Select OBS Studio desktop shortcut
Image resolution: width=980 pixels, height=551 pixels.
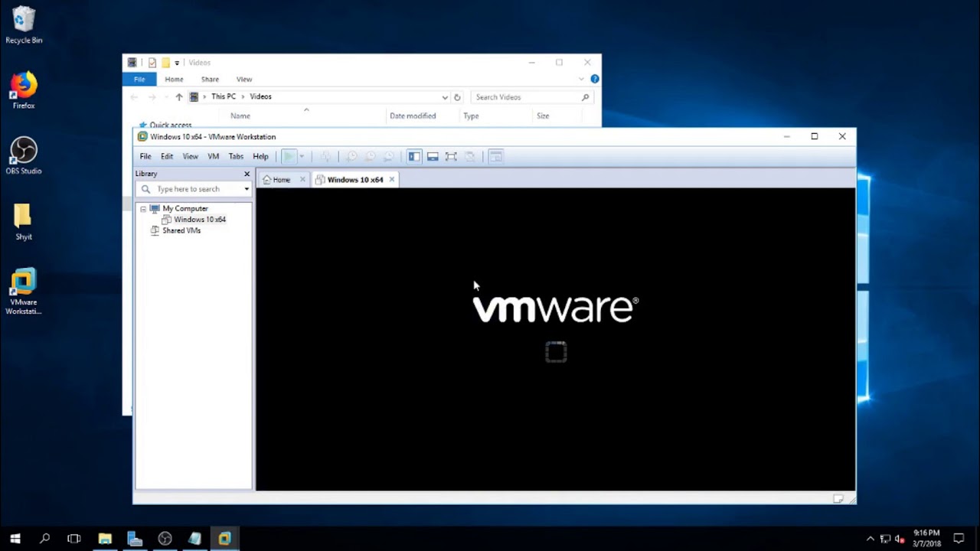coord(24,155)
